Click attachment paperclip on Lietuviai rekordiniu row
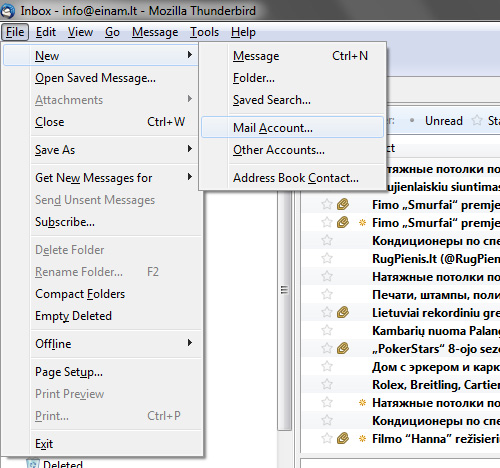The height and width of the screenshot is (468, 500). pos(343,312)
